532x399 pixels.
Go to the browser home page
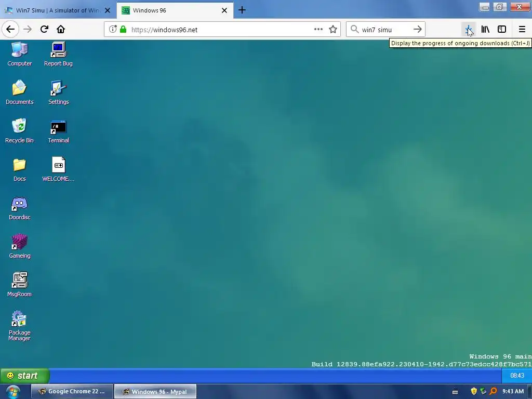(x=61, y=29)
